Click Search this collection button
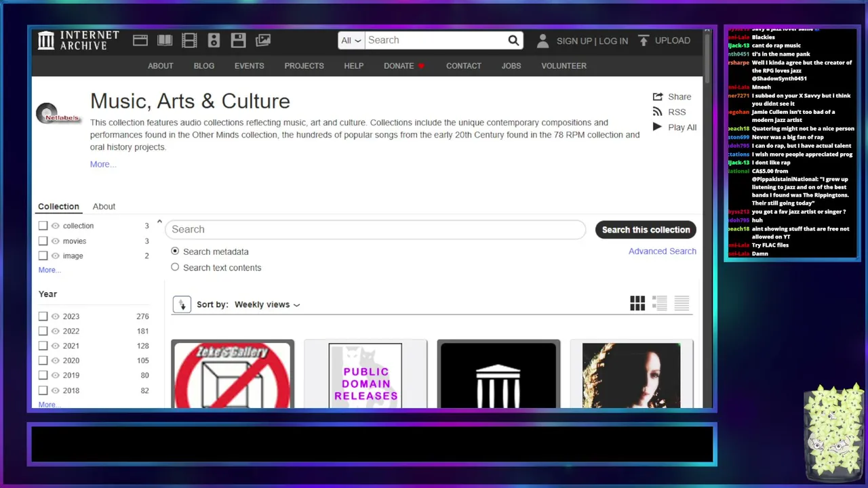Viewport: 868px width, 488px height. point(646,230)
